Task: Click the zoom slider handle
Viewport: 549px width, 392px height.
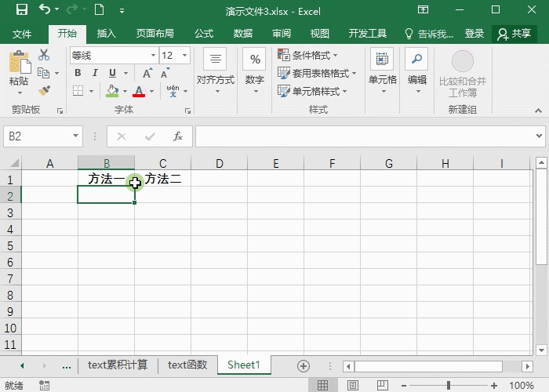Action: (x=449, y=386)
